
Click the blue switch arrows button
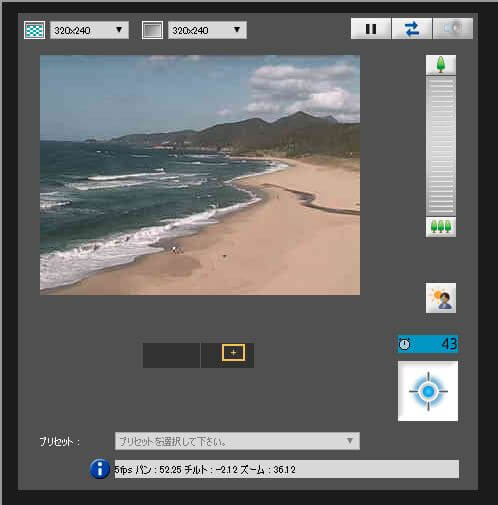412,29
